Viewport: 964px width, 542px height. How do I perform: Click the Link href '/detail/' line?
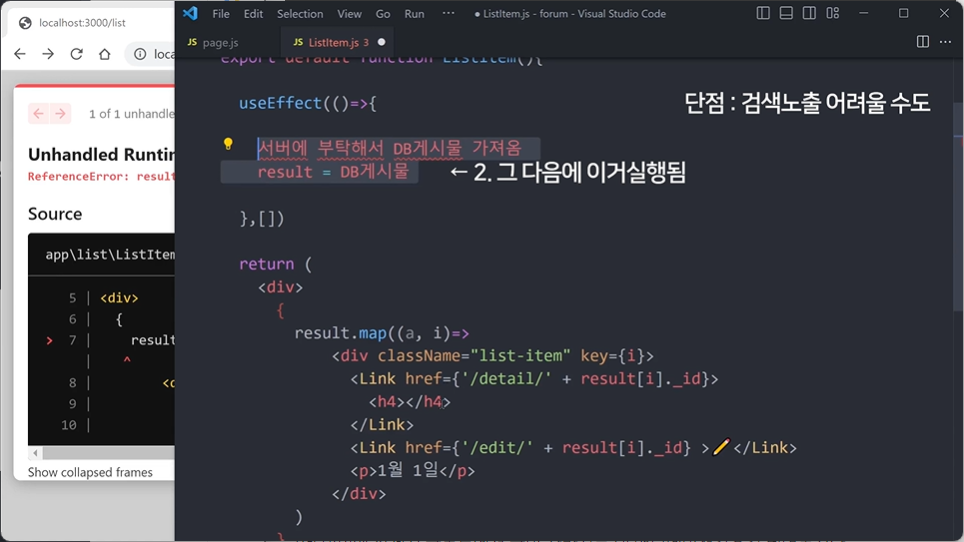tap(534, 379)
